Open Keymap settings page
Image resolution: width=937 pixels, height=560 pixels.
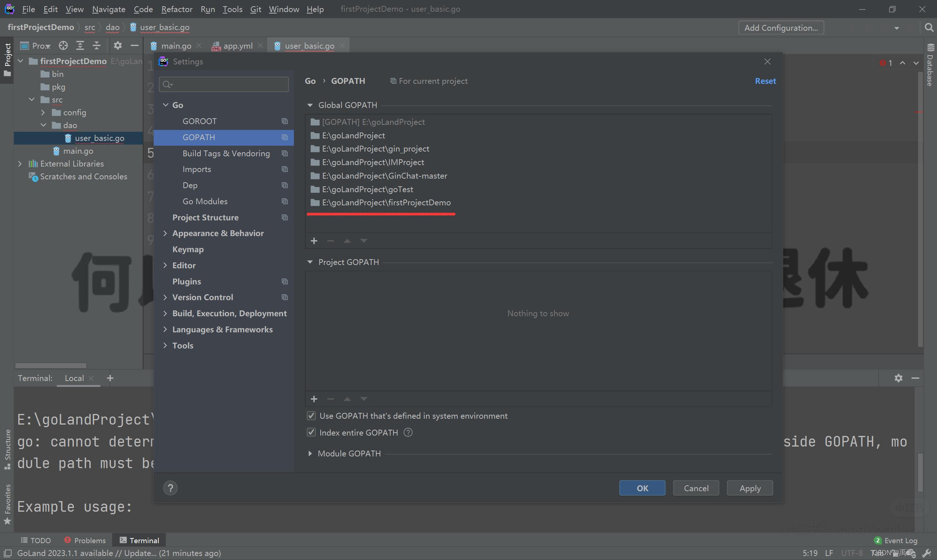188,249
